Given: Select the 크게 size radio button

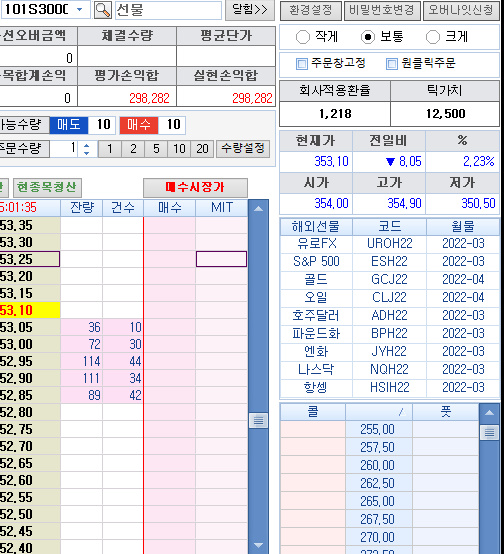Looking at the screenshot, I should [x=433, y=37].
